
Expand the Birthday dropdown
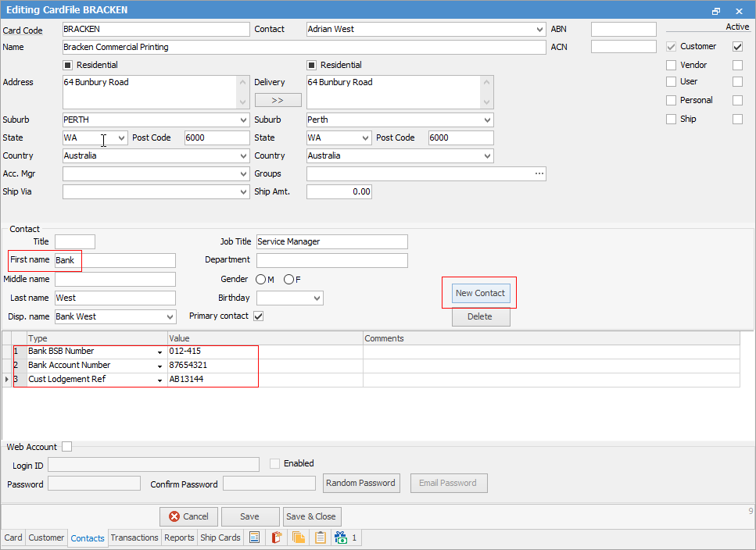point(316,298)
